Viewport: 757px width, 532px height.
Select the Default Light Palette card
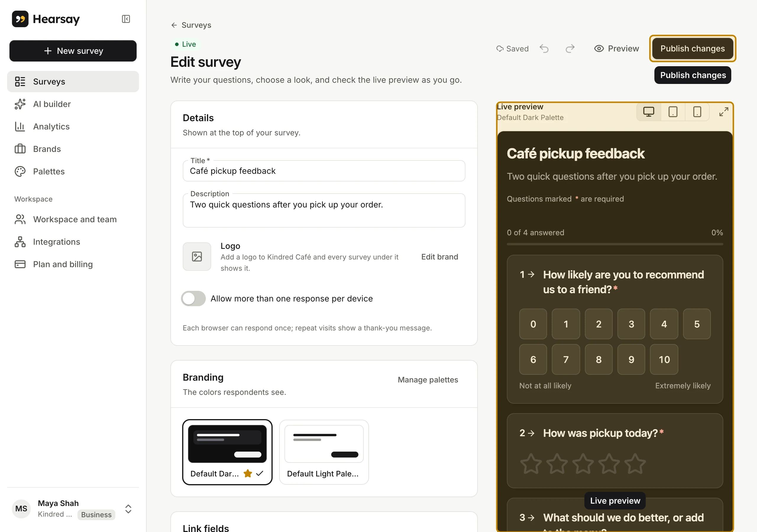324,452
